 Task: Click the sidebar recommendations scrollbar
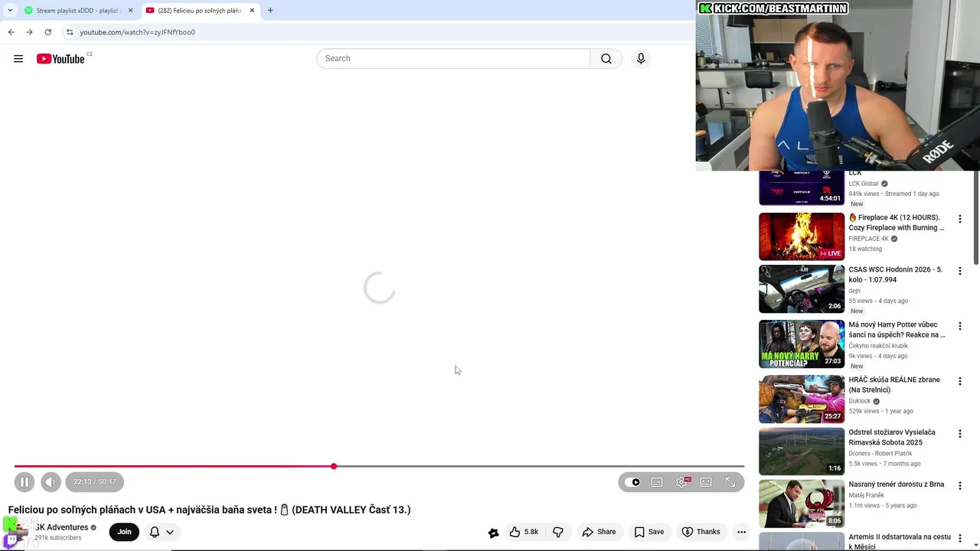975,217
